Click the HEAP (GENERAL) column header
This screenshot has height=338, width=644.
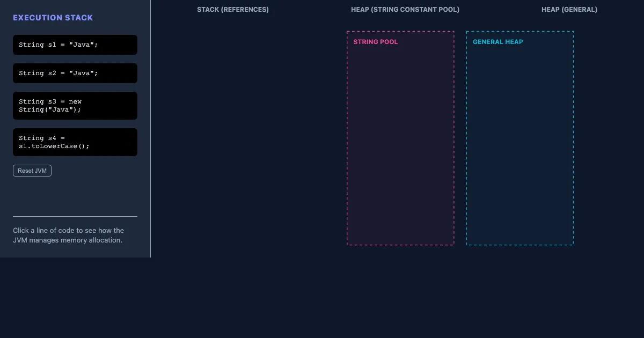tap(569, 10)
